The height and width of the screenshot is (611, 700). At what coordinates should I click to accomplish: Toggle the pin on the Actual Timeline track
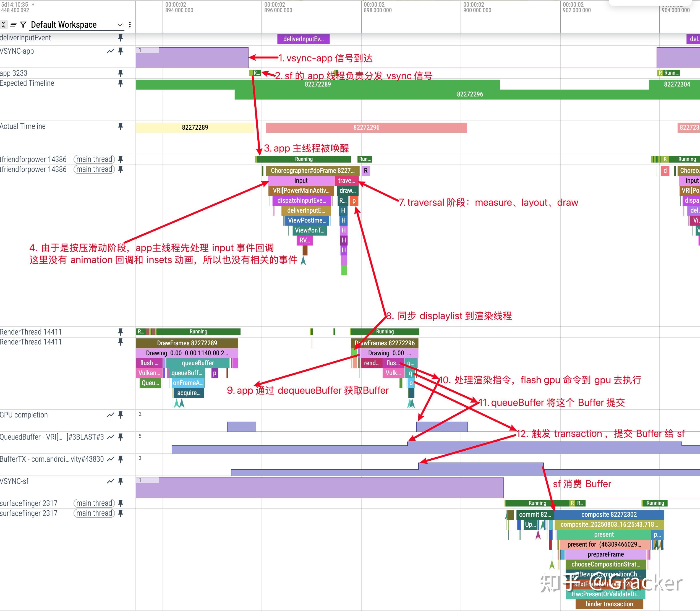pos(120,127)
